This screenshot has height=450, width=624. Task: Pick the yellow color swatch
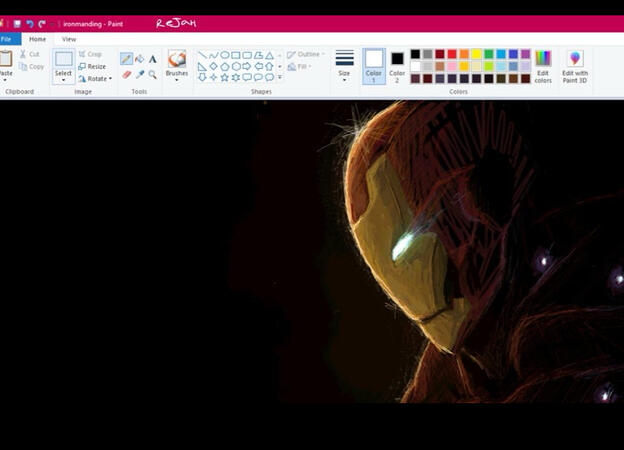[476, 54]
